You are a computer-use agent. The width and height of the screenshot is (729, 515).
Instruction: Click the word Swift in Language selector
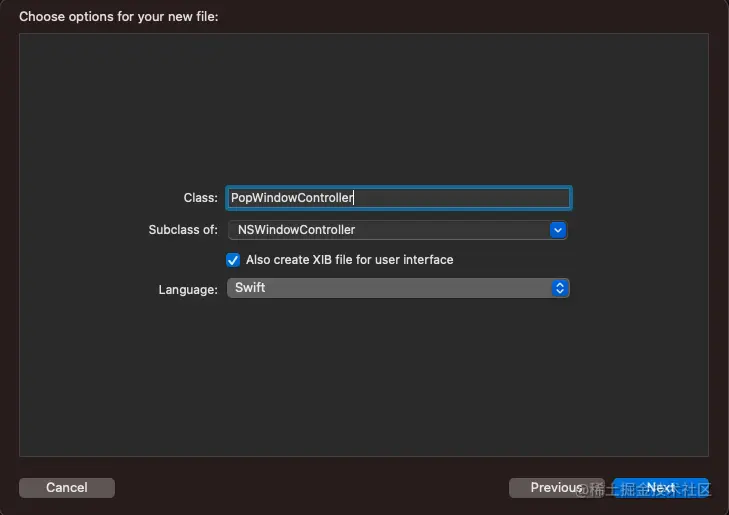point(250,288)
